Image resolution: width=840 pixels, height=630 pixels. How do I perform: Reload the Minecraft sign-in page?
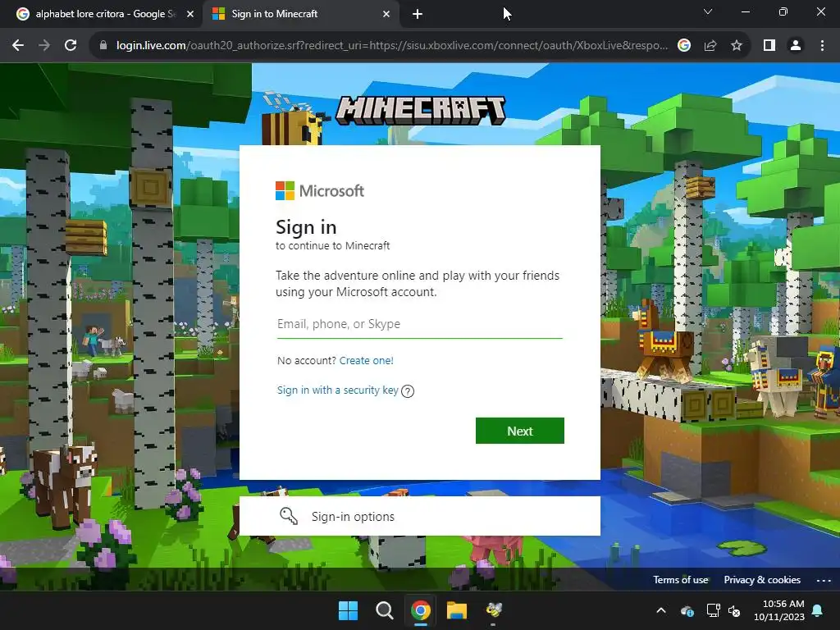point(71,46)
